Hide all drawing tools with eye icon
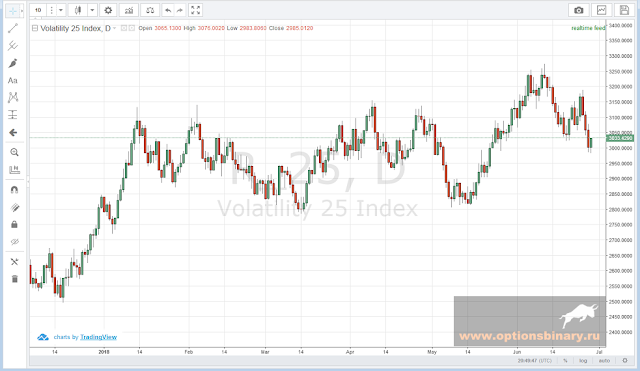Image resolution: width=640 pixels, height=371 pixels. [x=14, y=242]
